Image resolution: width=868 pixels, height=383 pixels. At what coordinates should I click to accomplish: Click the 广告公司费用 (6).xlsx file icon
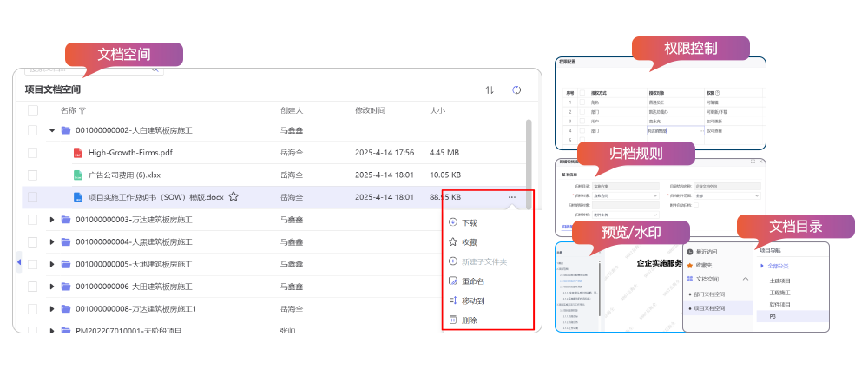pos(77,175)
